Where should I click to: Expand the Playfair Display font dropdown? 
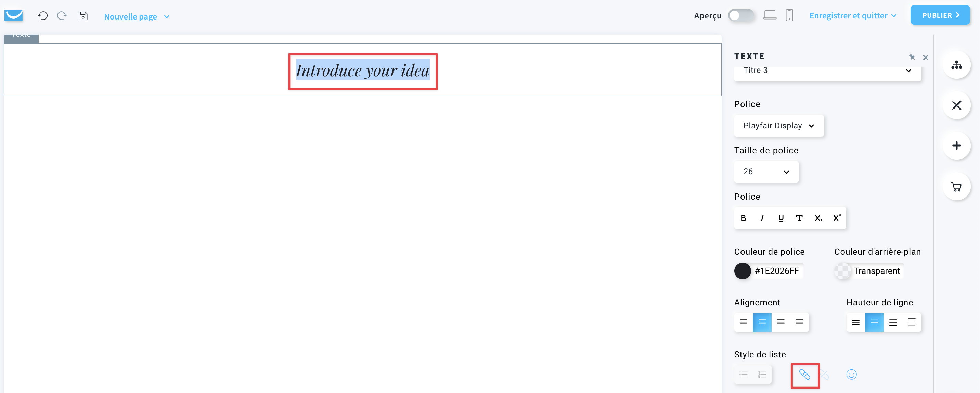click(x=778, y=125)
